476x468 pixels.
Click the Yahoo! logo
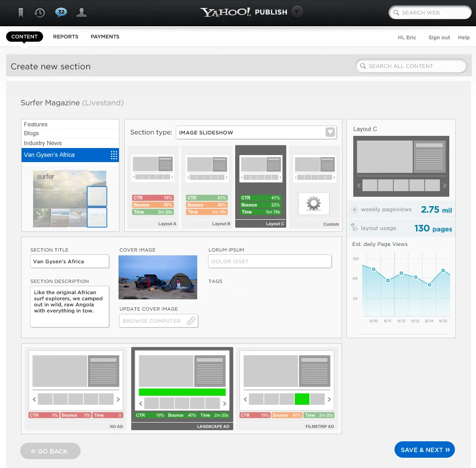(x=225, y=12)
